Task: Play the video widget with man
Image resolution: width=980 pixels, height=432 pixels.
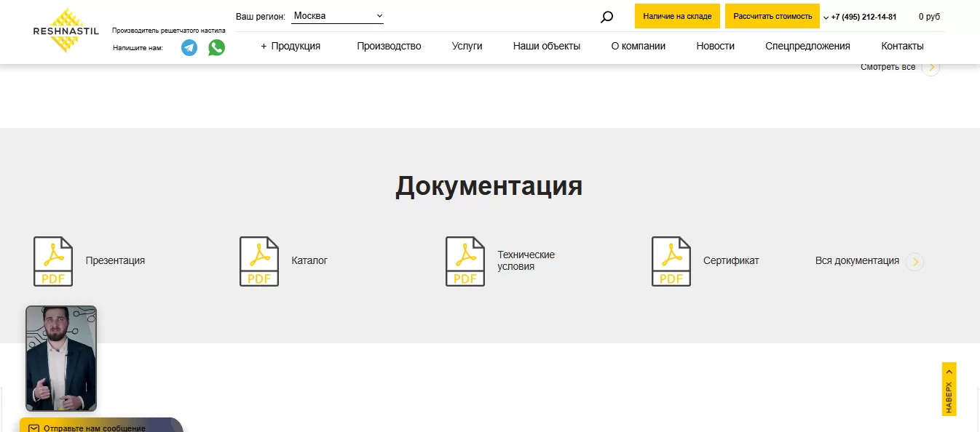Action: pos(61,358)
